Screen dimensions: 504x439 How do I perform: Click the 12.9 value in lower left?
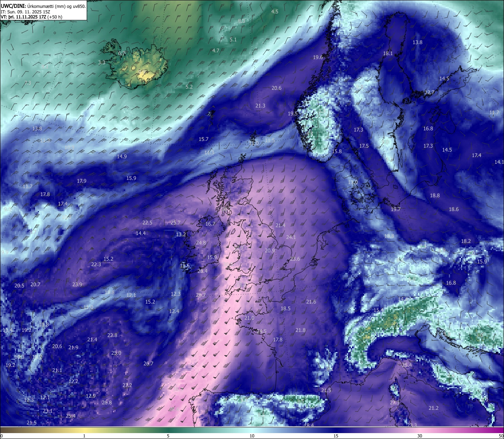(91, 396)
